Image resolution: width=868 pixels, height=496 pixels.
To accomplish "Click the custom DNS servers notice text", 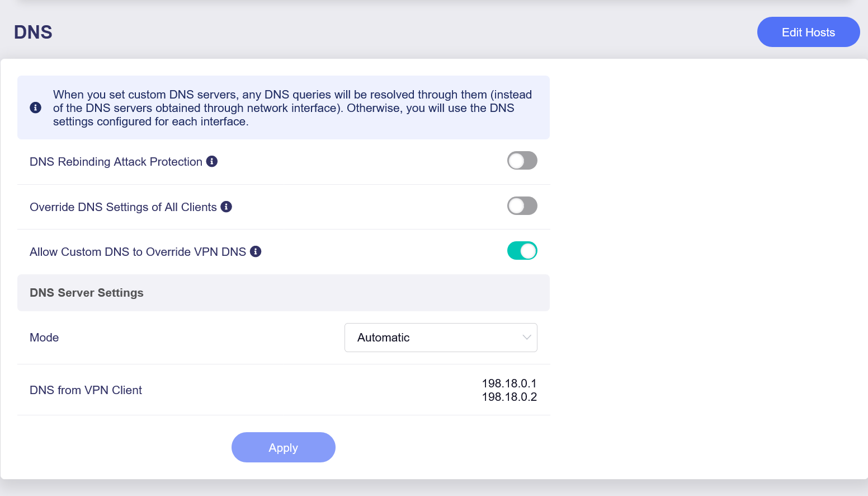I will click(x=292, y=108).
